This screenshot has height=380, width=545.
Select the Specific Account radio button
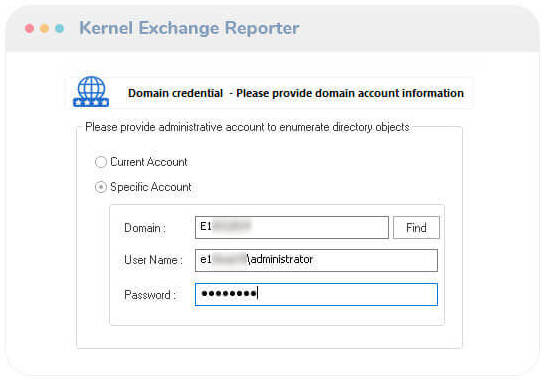pyautogui.click(x=101, y=187)
